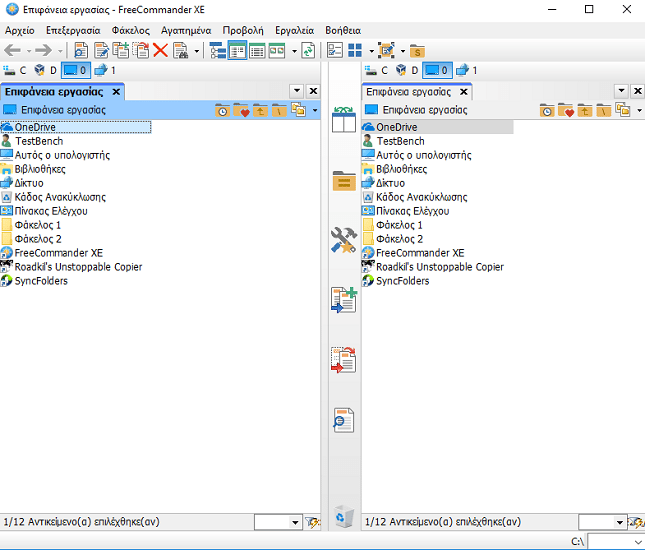
Task: Click the desktop snapshot toolbar icon
Action: click(x=386, y=51)
